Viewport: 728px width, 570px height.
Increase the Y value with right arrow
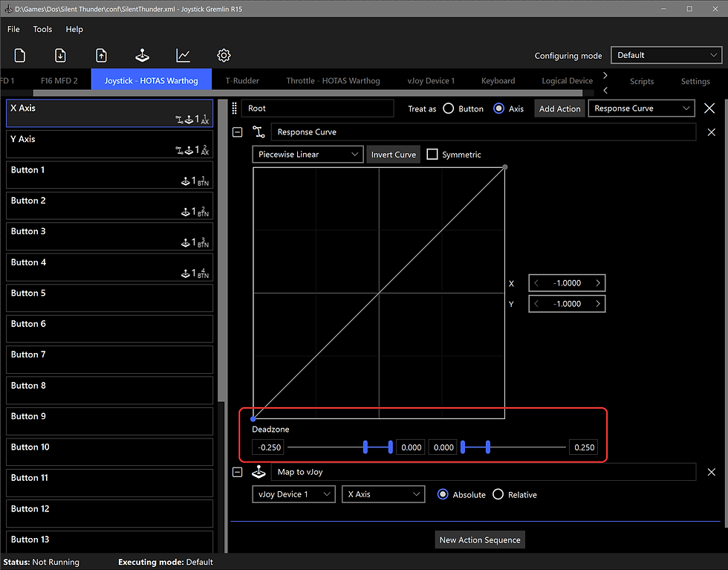[x=598, y=304]
